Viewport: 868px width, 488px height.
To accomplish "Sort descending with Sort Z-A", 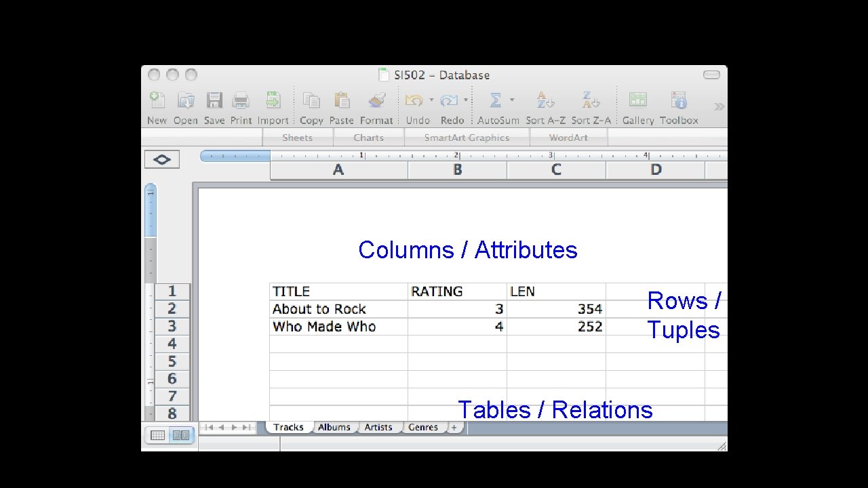I will pos(591,100).
